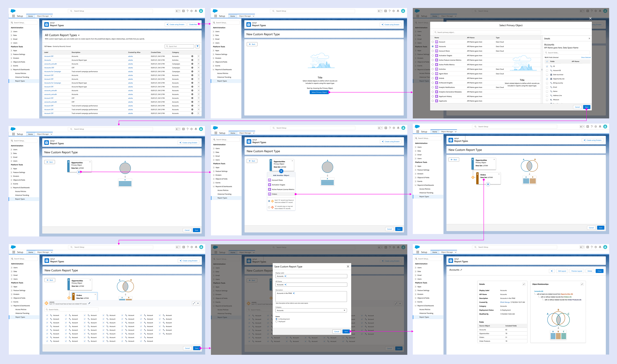Click Next in the Select Primary Object dialog
The height and width of the screenshot is (364, 617).
pos(587,107)
